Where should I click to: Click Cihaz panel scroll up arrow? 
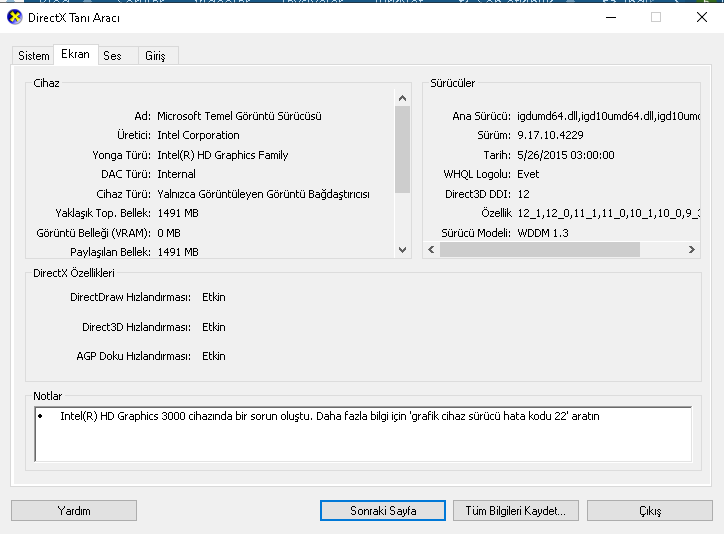[x=403, y=98]
